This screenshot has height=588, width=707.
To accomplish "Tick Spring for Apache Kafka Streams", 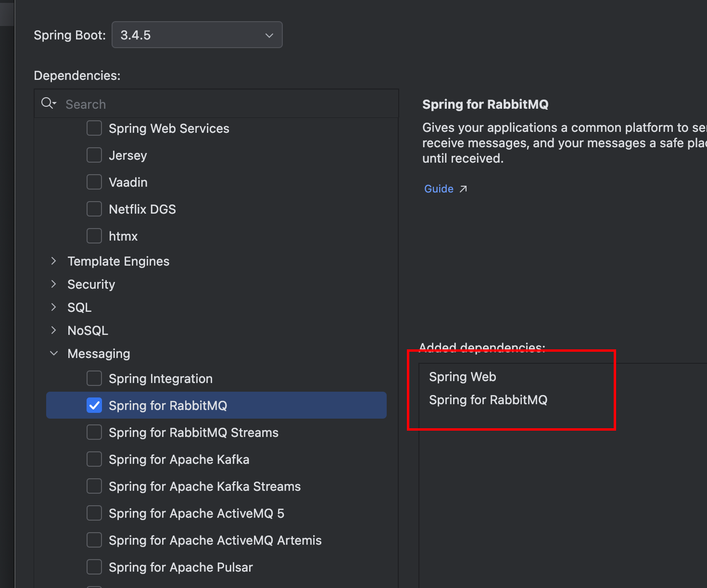I will tap(94, 486).
